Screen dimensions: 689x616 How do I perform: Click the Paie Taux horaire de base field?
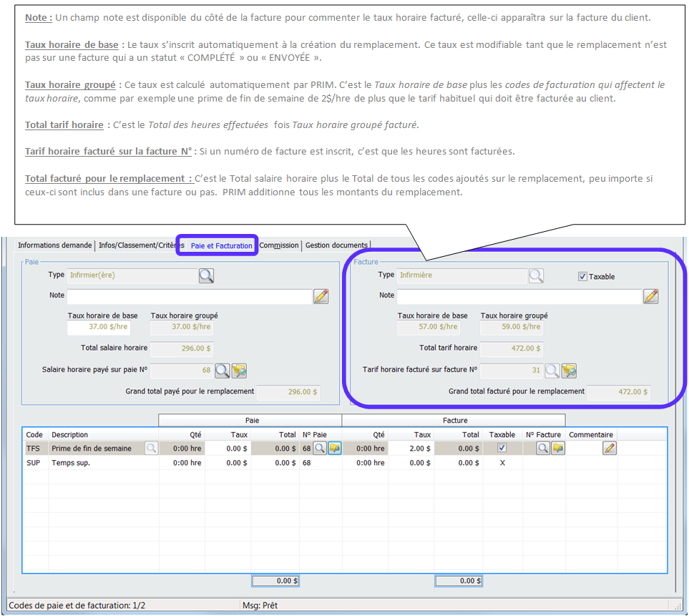(98, 327)
